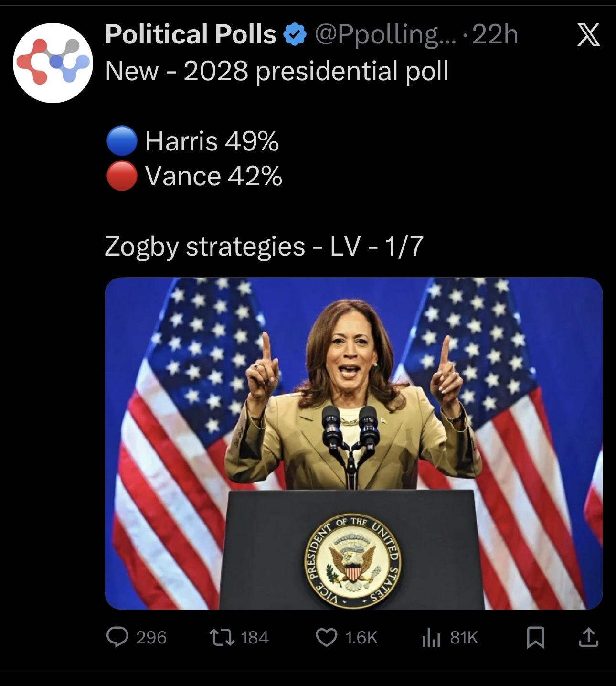Viewport: 616px width, 686px height.
Task: Click the blue verified checkmark badge
Action: point(295,35)
